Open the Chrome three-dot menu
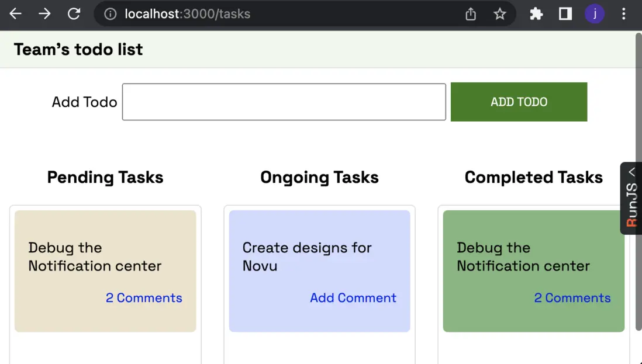Image resolution: width=642 pixels, height=364 pixels. point(624,14)
